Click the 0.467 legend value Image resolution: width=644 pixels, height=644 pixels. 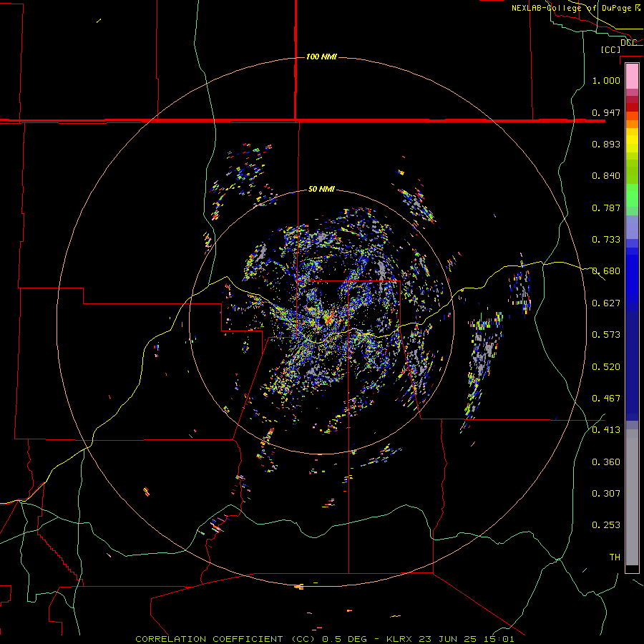click(606, 398)
